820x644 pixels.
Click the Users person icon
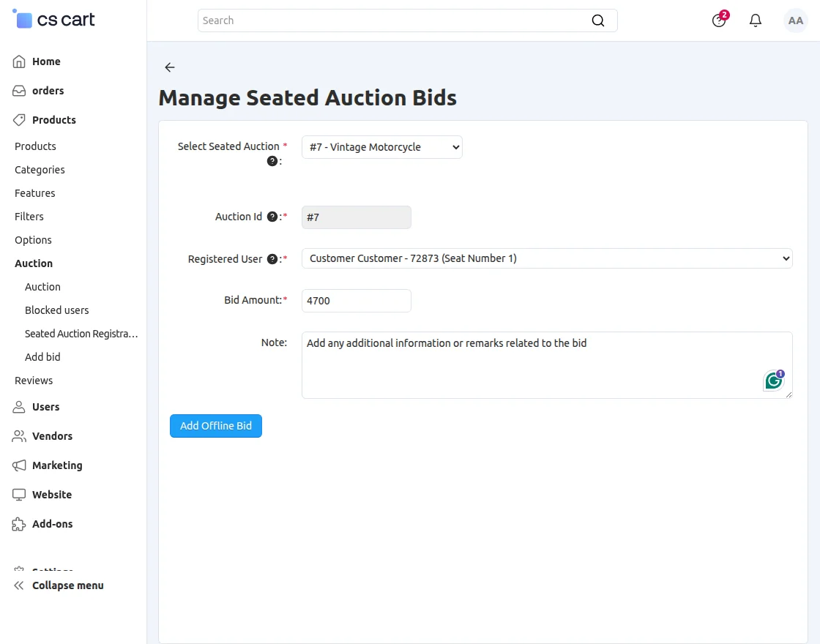19,407
